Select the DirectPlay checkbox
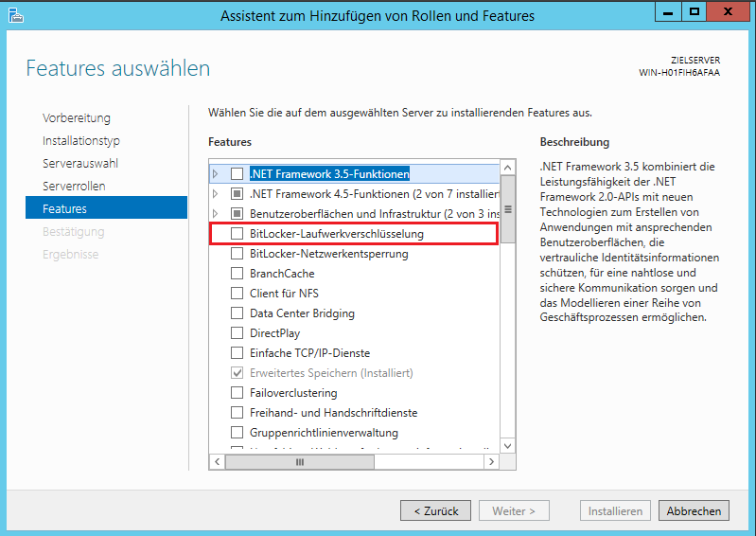Screen dimensions: 756x536 (237, 333)
